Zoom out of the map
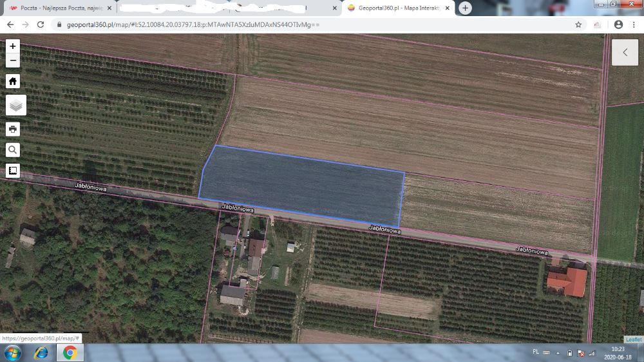The height and width of the screenshot is (362, 644). point(13,61)
